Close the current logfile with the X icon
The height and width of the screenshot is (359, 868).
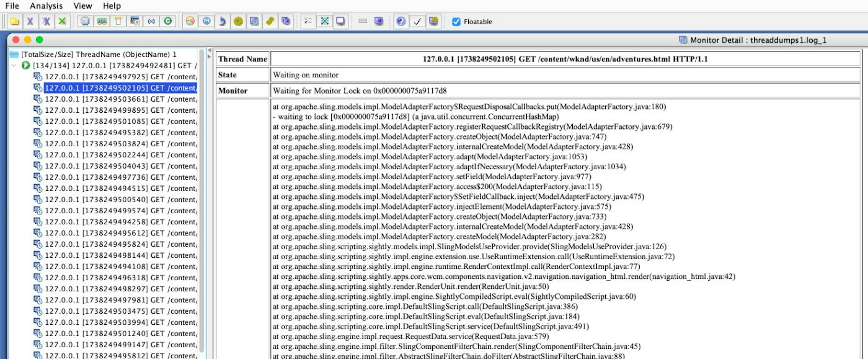click(x=30, y=21)
